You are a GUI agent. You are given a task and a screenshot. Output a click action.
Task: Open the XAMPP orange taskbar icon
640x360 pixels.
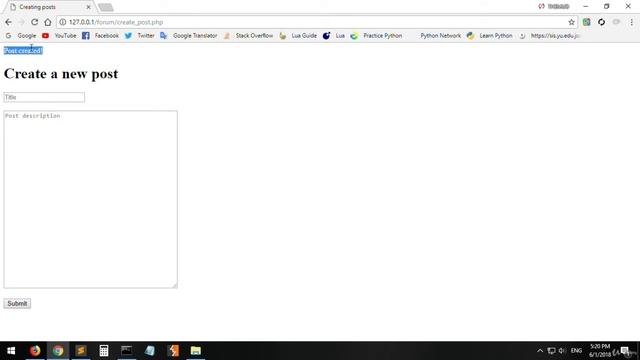pyautogui.click(x=173, y=351)
